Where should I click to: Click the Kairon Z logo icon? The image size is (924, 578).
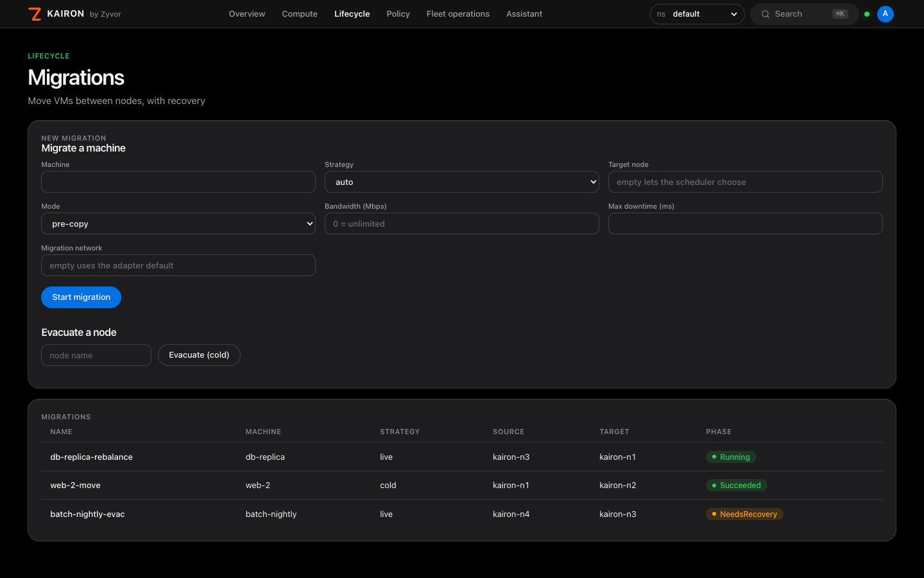coord(35,14)
